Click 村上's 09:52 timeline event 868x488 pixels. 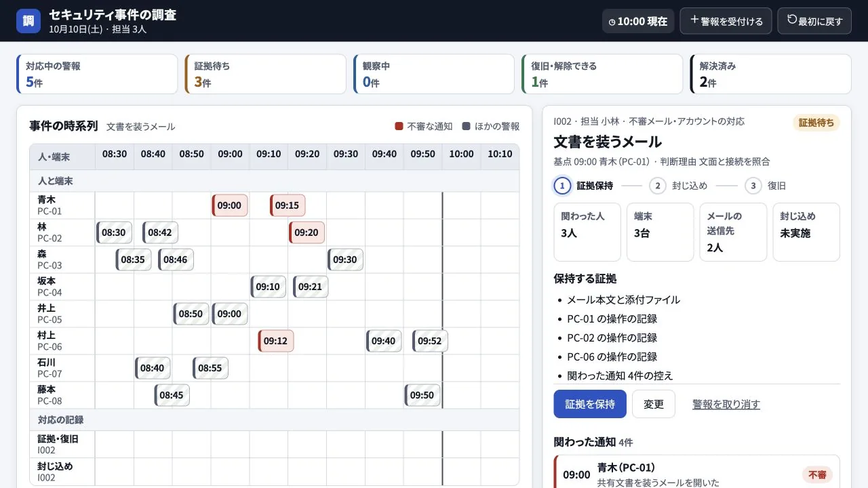(430, 341)
